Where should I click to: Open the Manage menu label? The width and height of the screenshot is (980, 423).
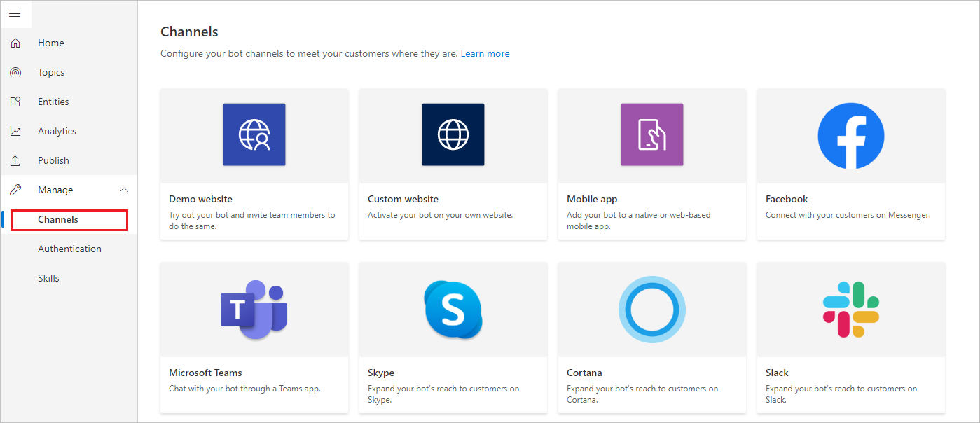[55, 190]
